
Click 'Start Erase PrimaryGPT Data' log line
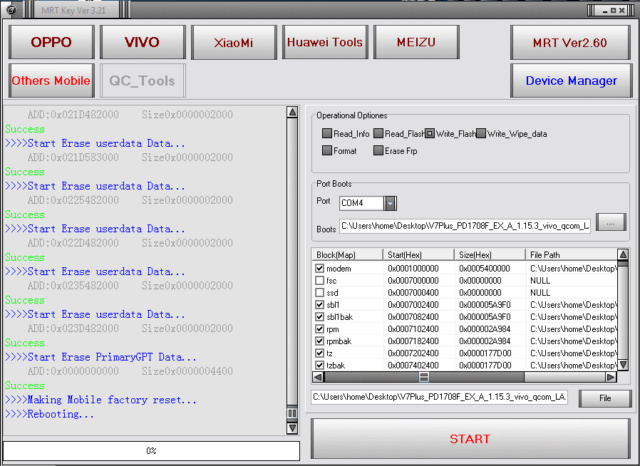point(100,357)
